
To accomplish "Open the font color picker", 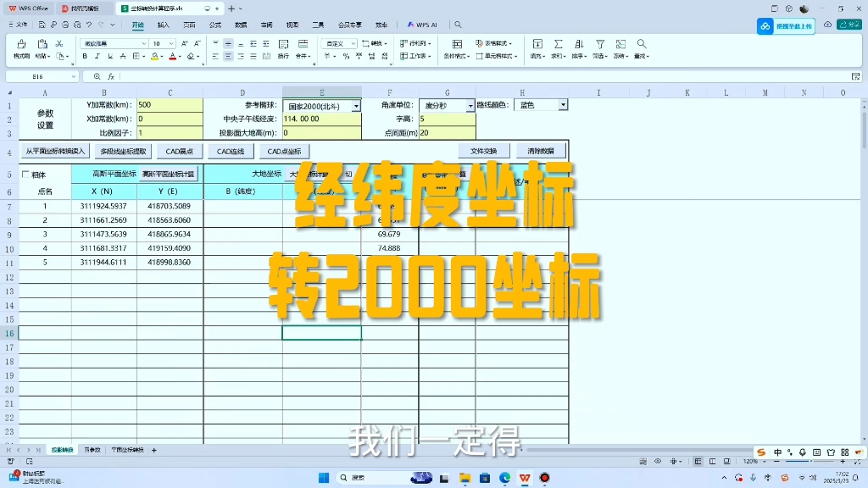I will tap(173, 54).
